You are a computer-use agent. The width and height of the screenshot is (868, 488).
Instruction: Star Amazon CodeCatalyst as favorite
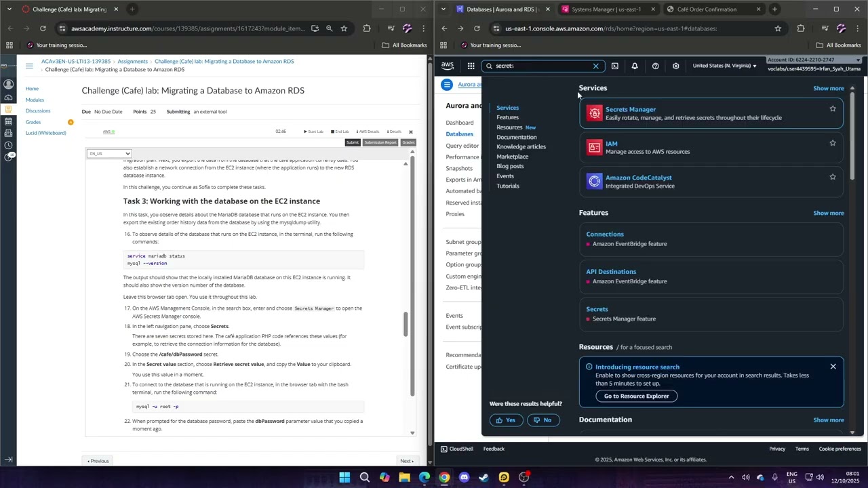click(x=833, y=177)
